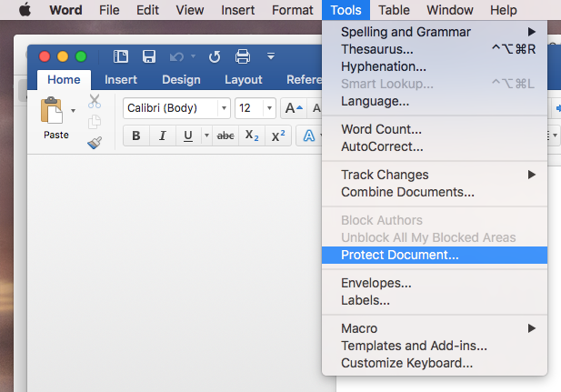Open the Word application menu
This screenshot has width=561, height=392.
point(65,10)
